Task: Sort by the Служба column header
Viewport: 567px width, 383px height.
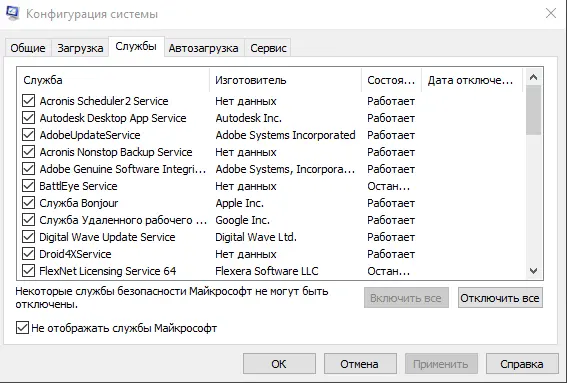Action: pyautogui.click(x=113, y=80)
